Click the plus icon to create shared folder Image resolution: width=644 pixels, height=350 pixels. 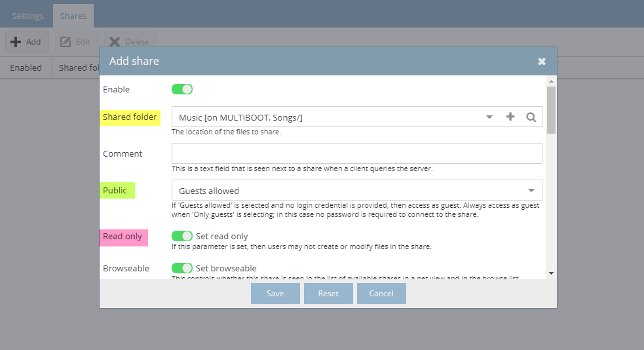coord(510,117)
